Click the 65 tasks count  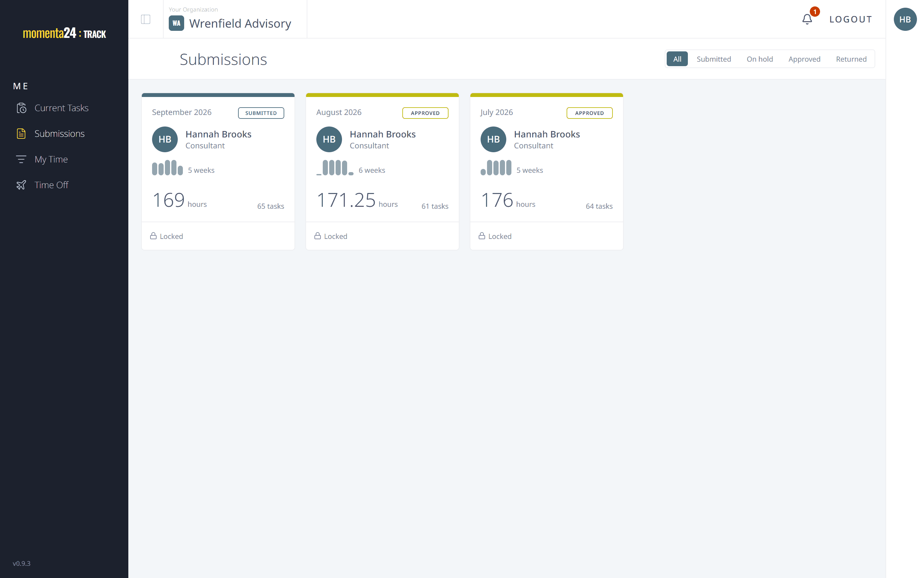click(271, 206)
